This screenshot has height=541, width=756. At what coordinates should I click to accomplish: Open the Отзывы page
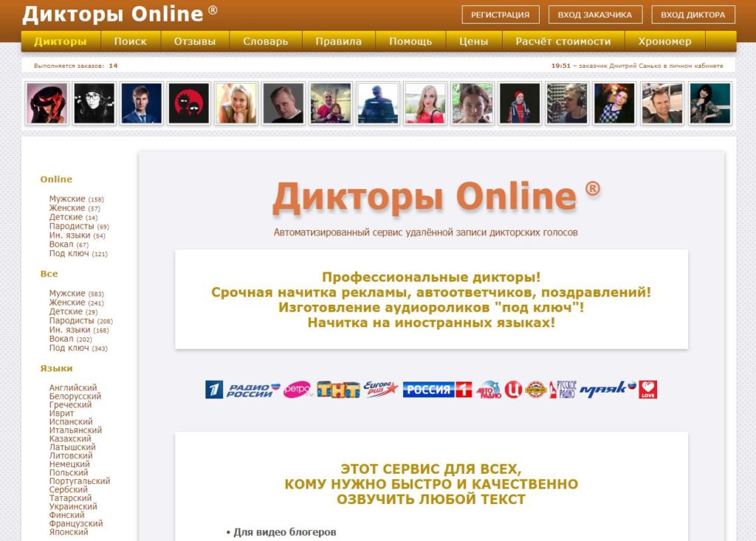[195, 41]
